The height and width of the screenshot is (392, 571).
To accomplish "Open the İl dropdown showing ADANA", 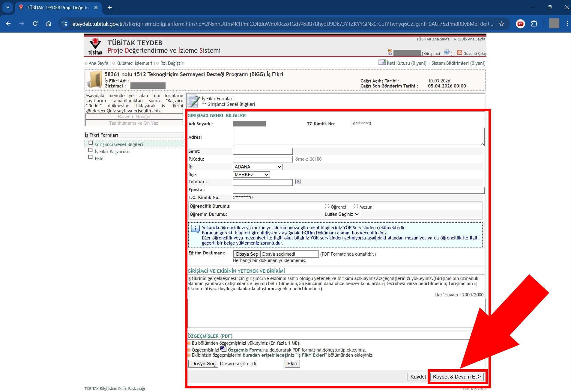I will 258,167.
